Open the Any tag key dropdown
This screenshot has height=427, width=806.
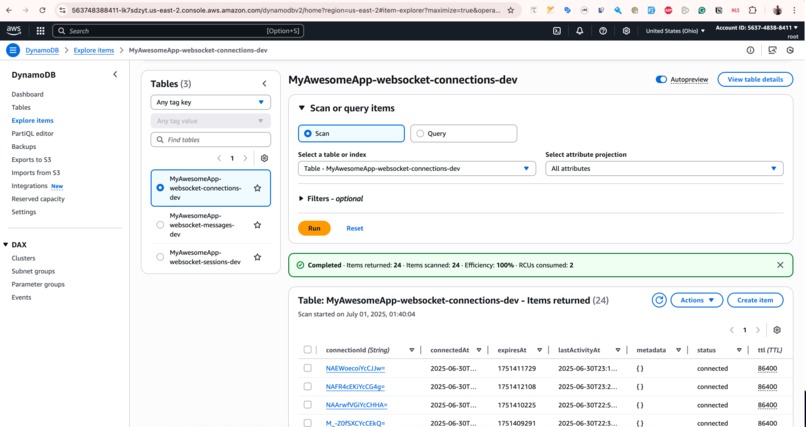pyautogui.click(x=211, y=102)
